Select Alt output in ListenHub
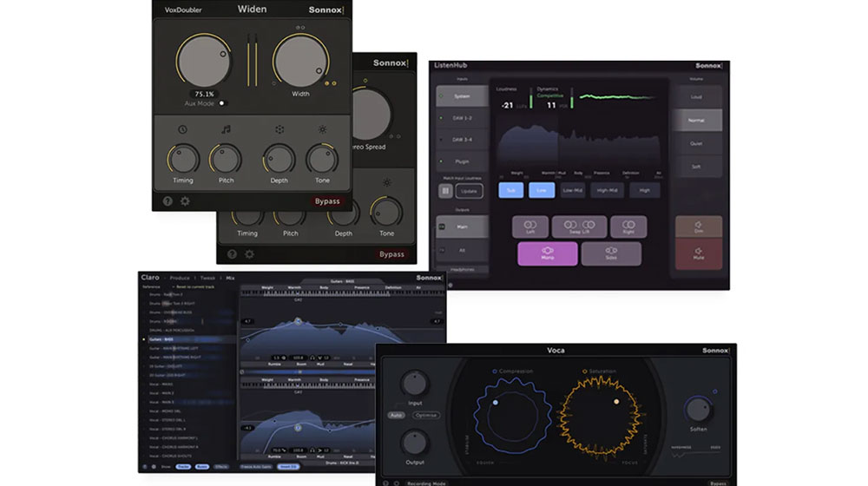Image resolution: width=868 pixels, height=486 pixels. point(463,250)
